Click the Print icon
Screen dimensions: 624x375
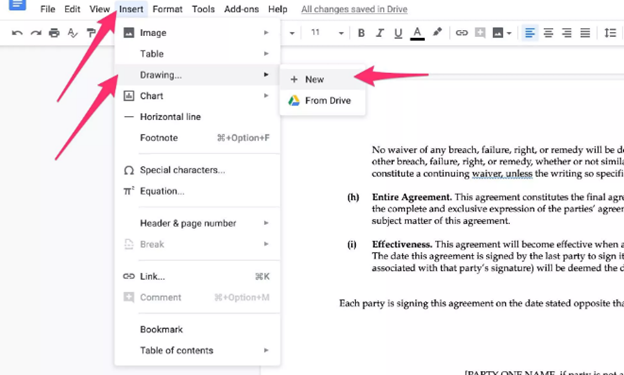tap(54, 33)
